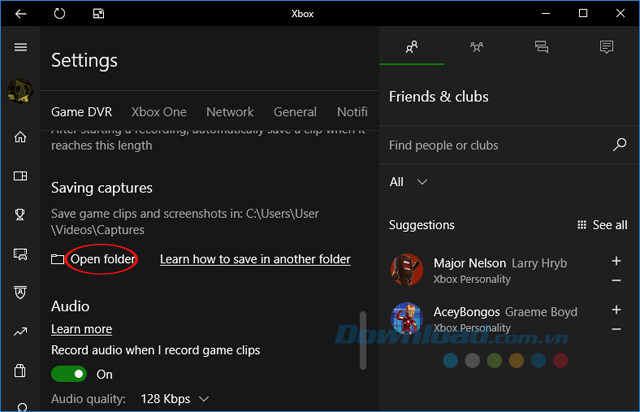Open the Parties tab icon
The height and width of the screenshot is (412, 640).
click(x=476, y=47)
